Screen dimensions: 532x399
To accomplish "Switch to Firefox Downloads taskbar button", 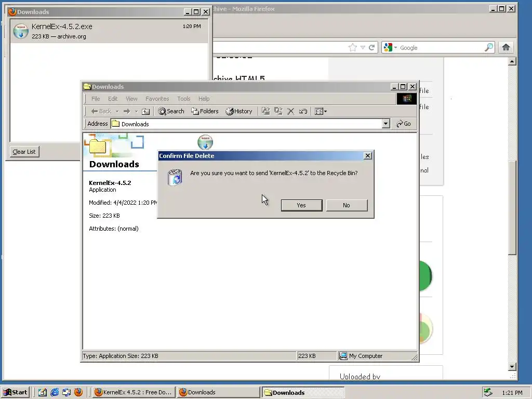I will 218,392.
